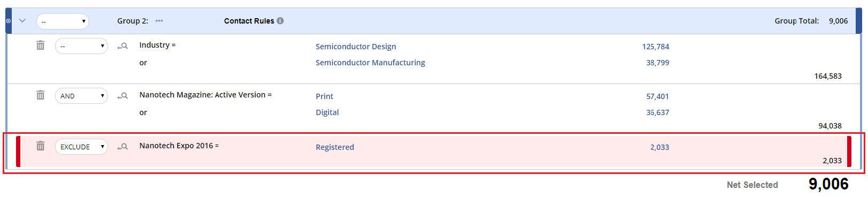Open Group 2 ellipsis options
This screenshot has width=868, height=197.
click(x=159, y=21)
